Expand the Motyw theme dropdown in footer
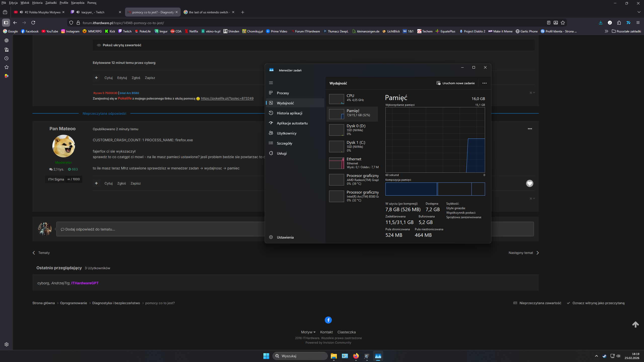Screen dimensions: 644x362 click(x=308, y=332)
